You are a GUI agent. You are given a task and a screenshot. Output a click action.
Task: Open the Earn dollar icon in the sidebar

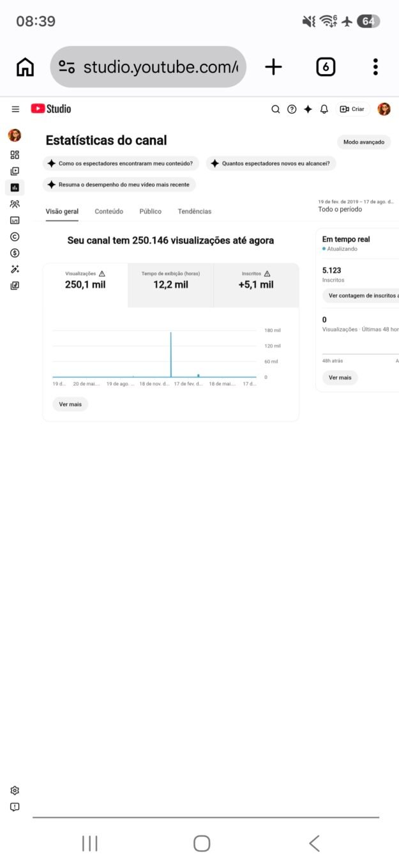point(15,253)
